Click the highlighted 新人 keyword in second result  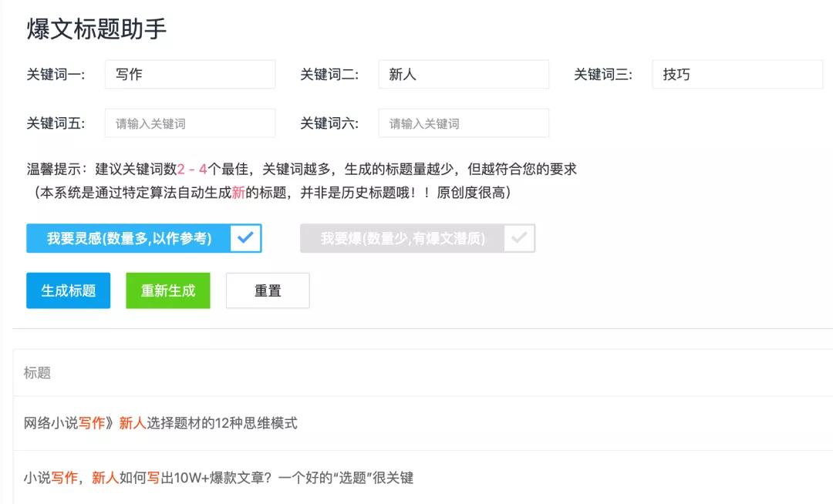click(x=104, y=476)
